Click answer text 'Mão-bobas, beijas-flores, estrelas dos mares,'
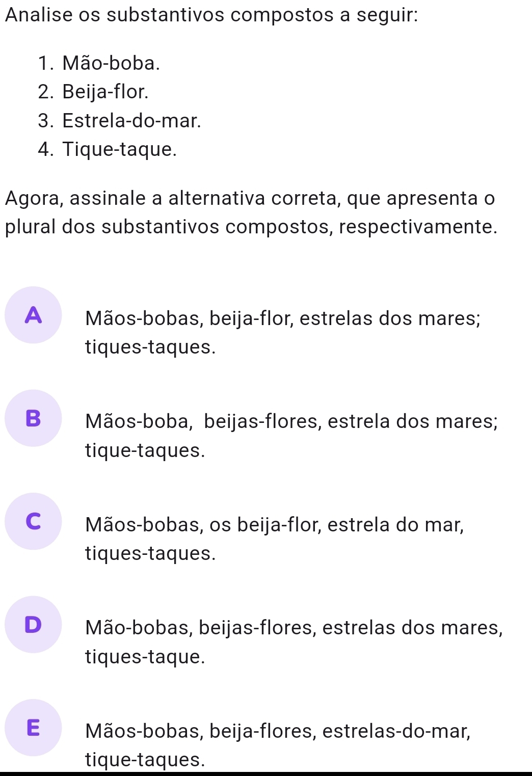 coord(294,627)
